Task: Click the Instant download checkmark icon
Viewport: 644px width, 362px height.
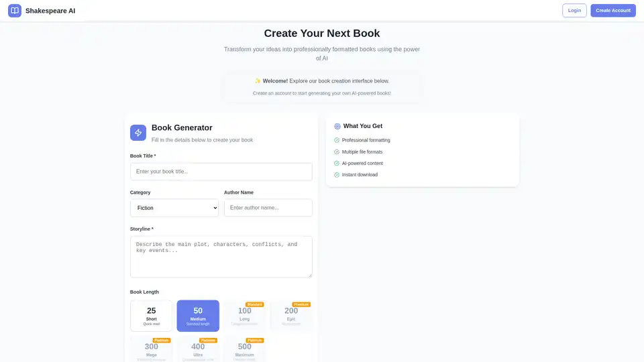Action: pyautogui.click(x=337, y=174)
